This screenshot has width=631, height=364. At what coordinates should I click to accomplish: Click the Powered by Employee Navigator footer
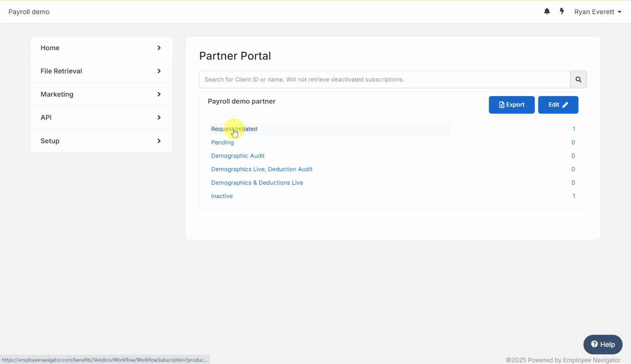(563, 360)
